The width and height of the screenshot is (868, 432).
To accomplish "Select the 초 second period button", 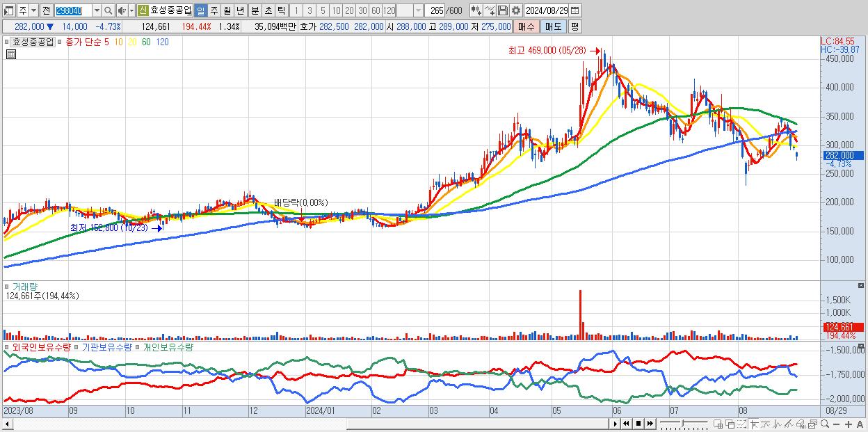I will coord(268,10).
